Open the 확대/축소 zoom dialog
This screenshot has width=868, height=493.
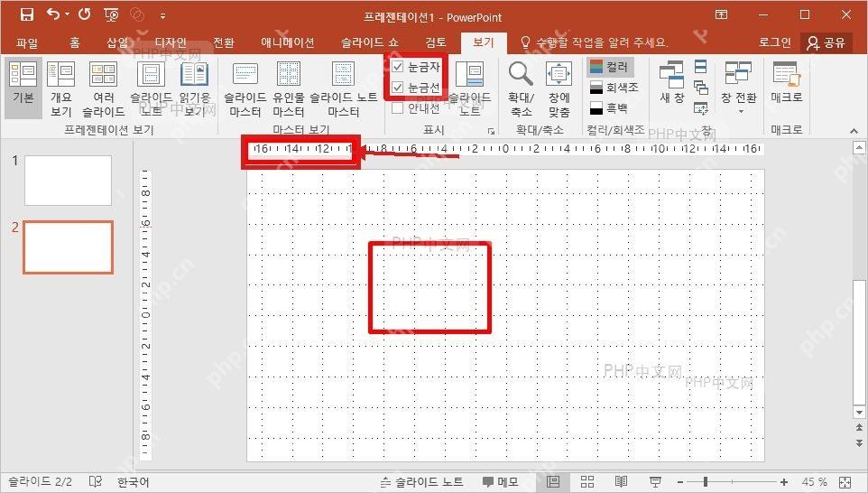pos(521,88)
